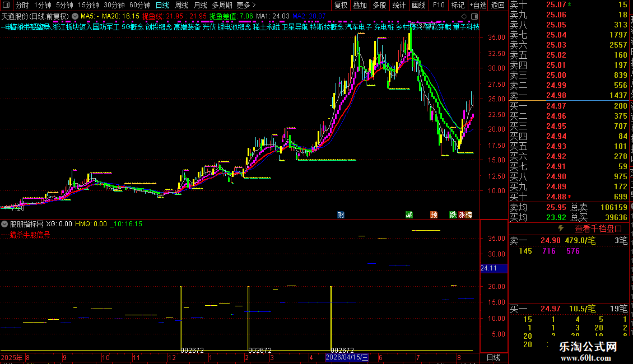Click the MA20: 16.15 indicator readout

[x=120, y=16]
